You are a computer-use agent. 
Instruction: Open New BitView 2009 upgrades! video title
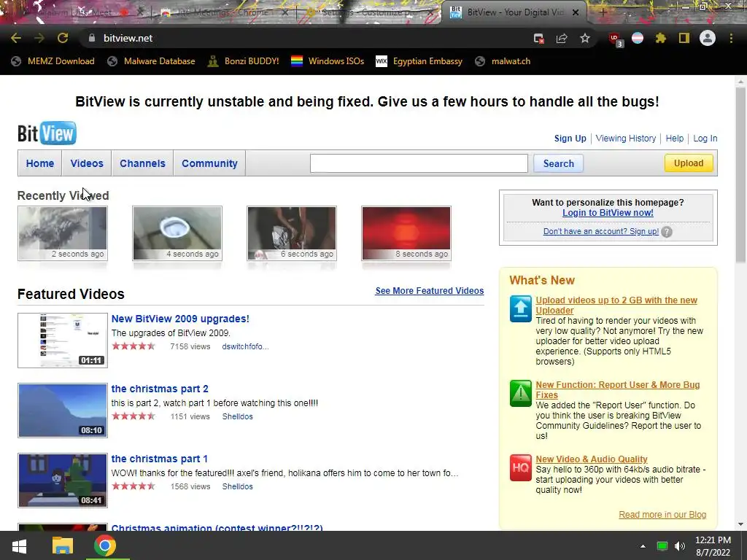pos(180,319)
